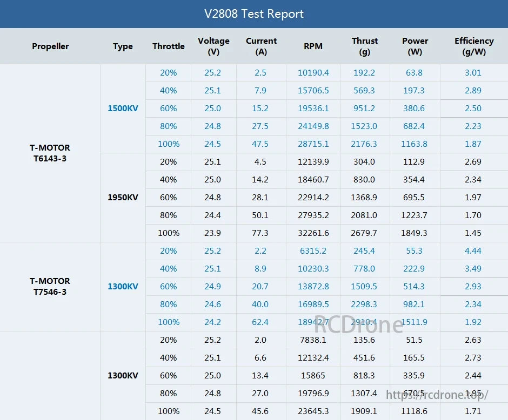Image resolution: width=508 pixels, height=420 pixels.
Task: Click the Thrust (g) column header
Action: pyautogui.click(x=365, y=46)
